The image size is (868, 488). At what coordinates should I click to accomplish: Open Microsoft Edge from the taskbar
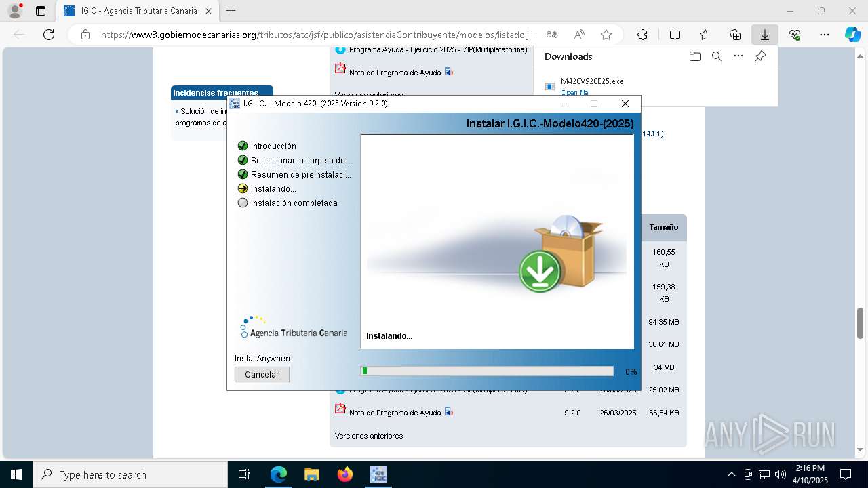click(x=279, y=474)
